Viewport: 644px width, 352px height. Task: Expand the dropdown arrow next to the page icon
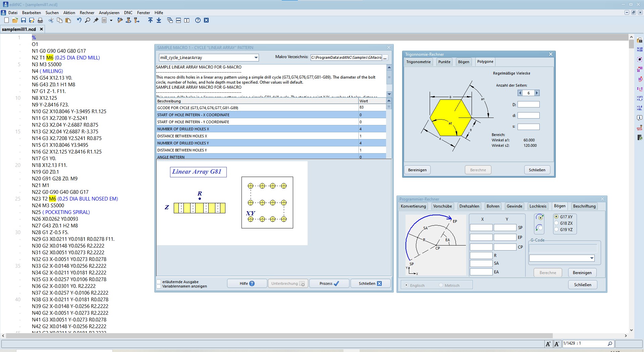coord(112,20)
